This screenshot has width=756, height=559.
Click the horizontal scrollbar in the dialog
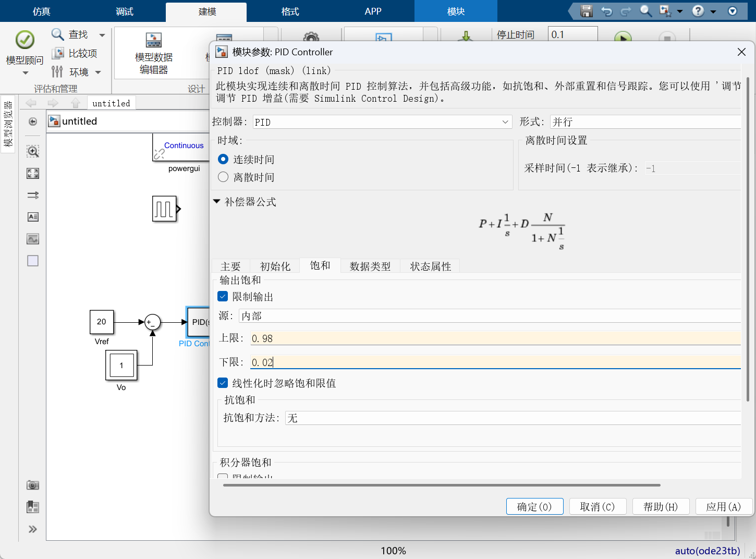point(442,485)
